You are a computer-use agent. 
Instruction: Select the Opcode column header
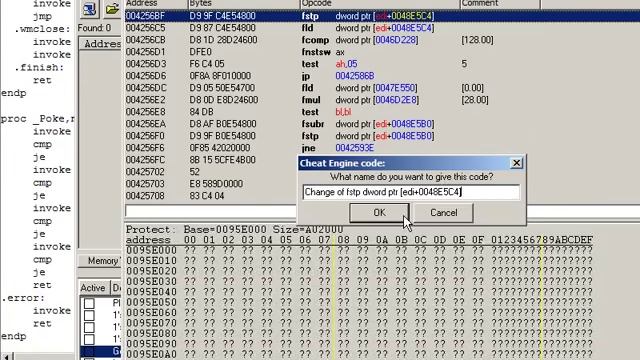coord(380,4)
